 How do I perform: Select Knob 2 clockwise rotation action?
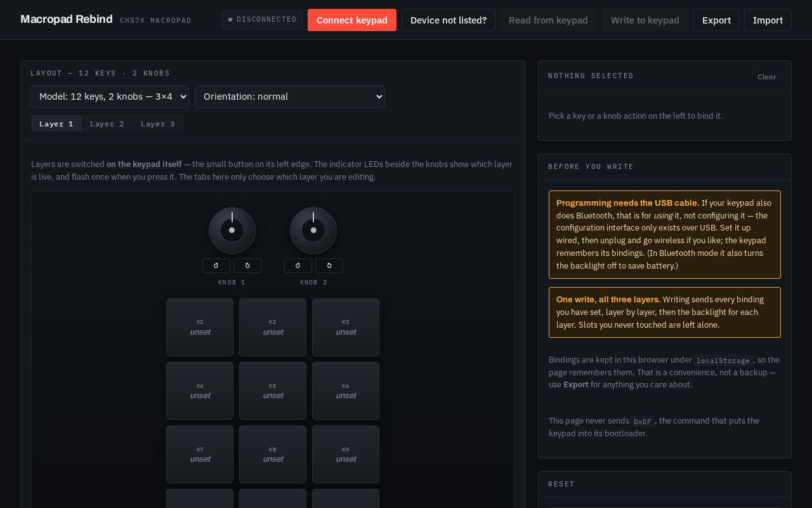329,265
